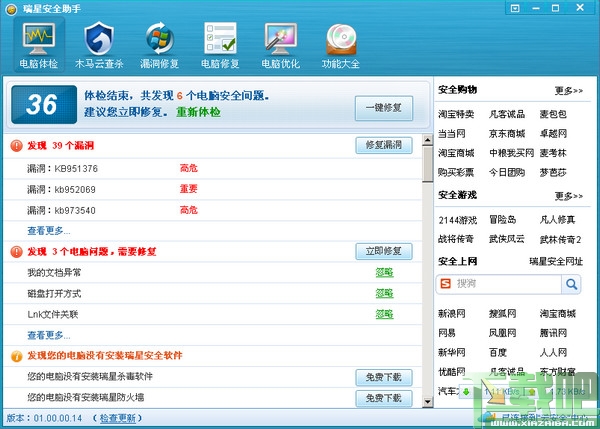Viewport: 600px width, 429px height.
Task: Click 查看更多 under computer problems list
Action: click(49, 336)
